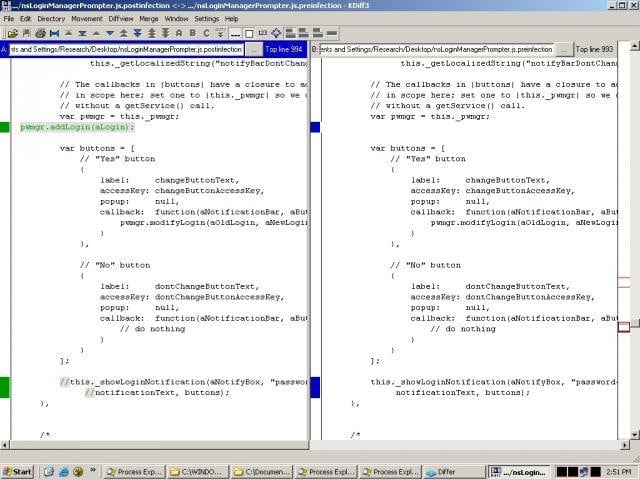The height and width of the screenshot is (480, 640).
Task: Go to current delta icon
Action: [54, 33]
